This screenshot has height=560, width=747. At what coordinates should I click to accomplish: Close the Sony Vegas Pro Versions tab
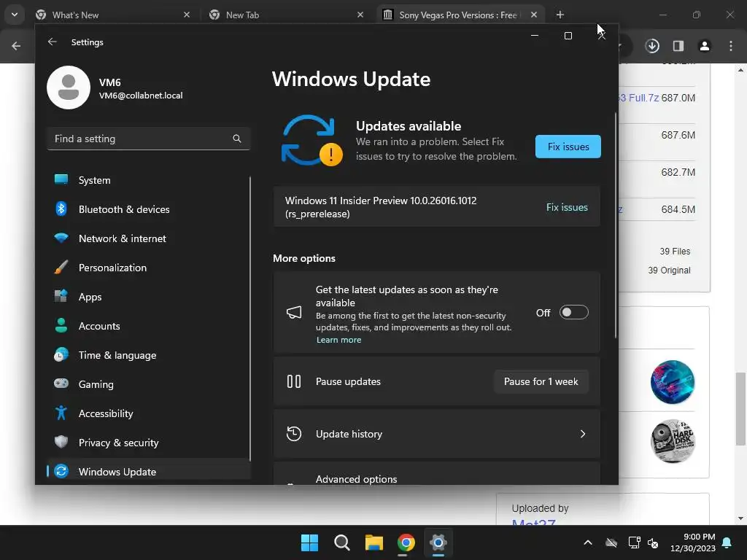(534, 15)
